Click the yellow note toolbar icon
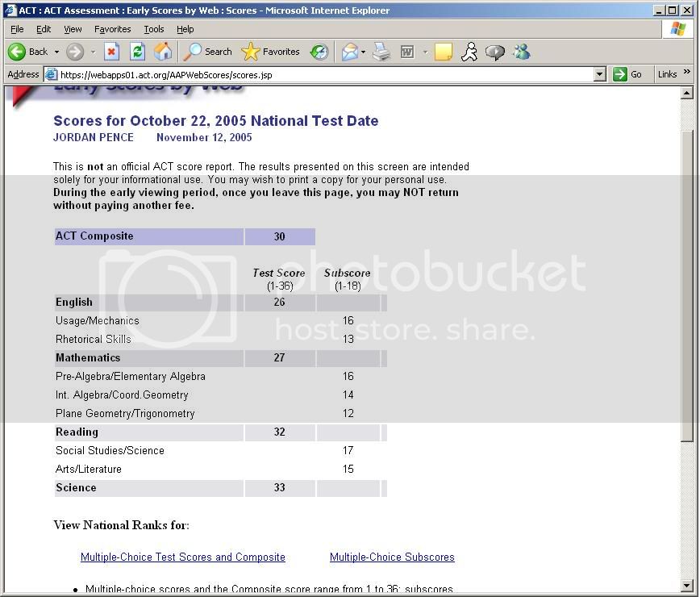This screenshot has height=597, width=700. pyautogui.click(x=444, y=52)
